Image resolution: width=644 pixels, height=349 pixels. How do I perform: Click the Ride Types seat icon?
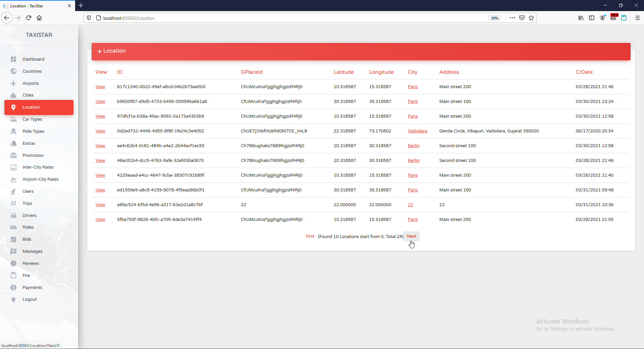13,131
